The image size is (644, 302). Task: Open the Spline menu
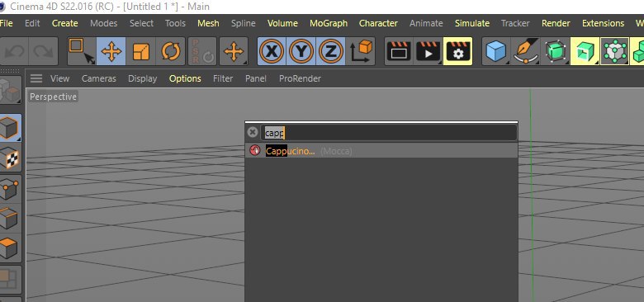point(243,23)
